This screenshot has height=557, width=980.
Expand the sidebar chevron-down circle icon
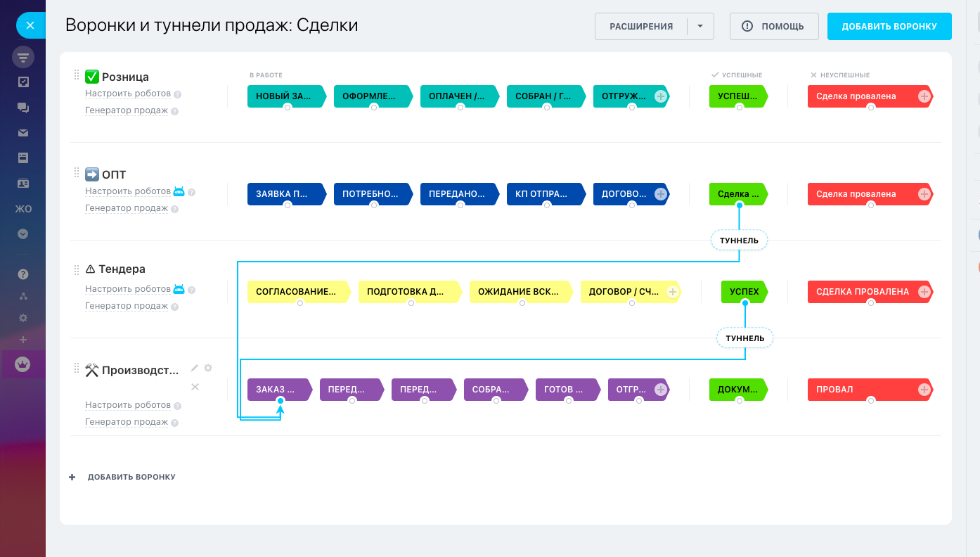23,233
